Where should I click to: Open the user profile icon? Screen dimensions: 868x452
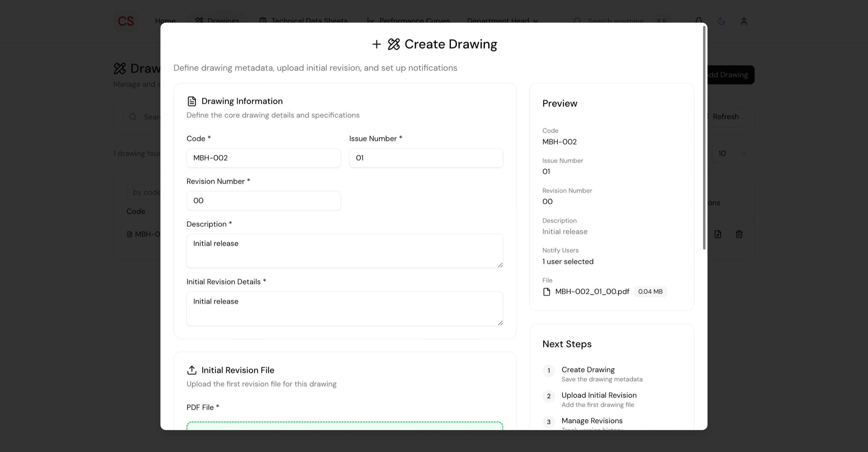[744, 21]
